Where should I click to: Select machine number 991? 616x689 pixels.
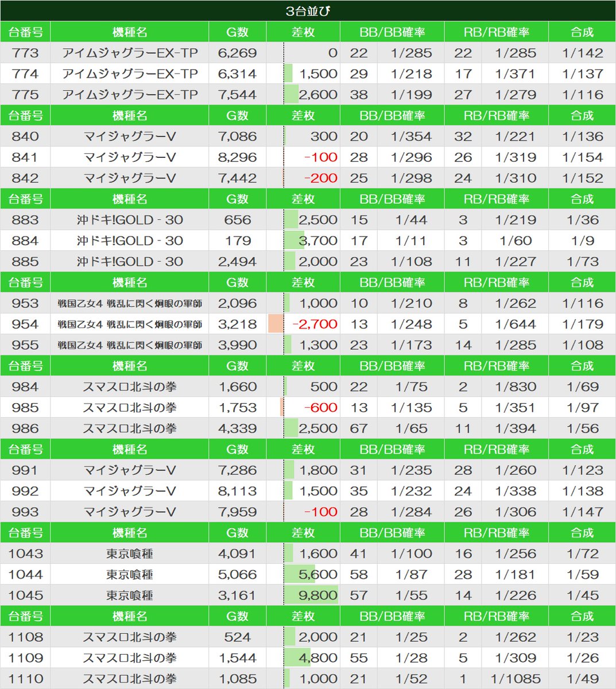click(25, 470)
